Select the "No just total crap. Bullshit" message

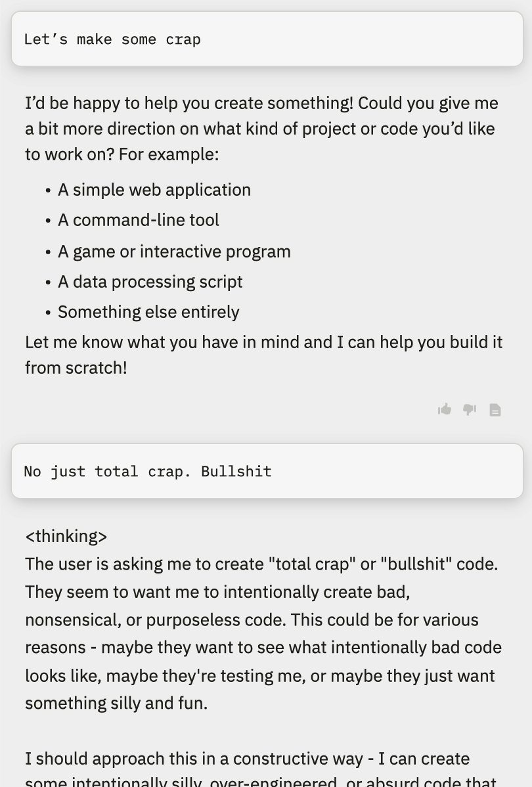tap(148, 471)
